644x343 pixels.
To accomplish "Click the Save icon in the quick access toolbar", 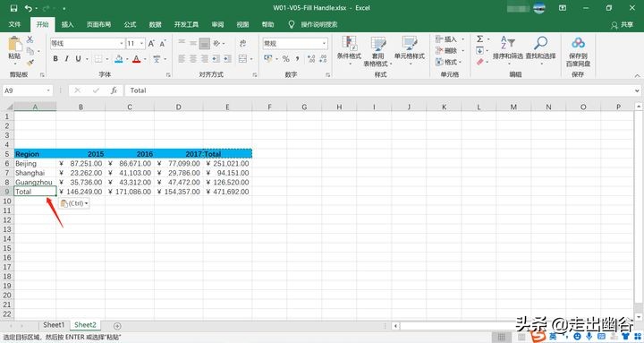I will (13, 8).
